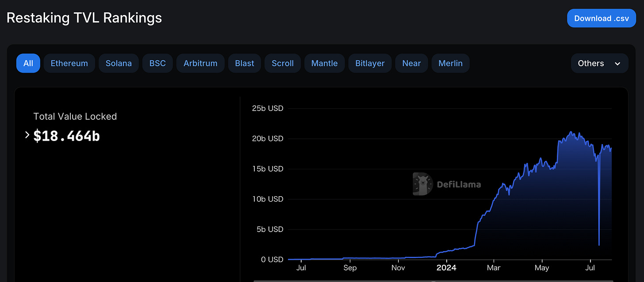Filter rankings by Near
The image size is (644, 282).
[x=411, y=63]
